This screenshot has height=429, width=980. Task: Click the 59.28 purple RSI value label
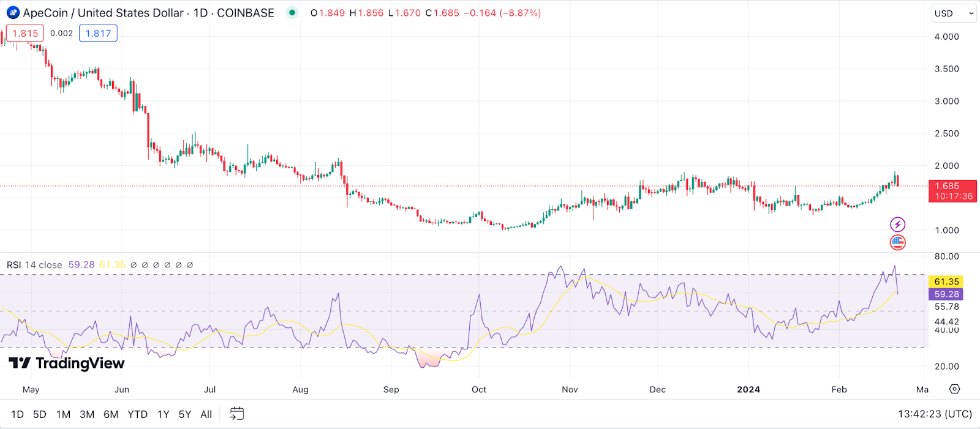tap(946, 294)
